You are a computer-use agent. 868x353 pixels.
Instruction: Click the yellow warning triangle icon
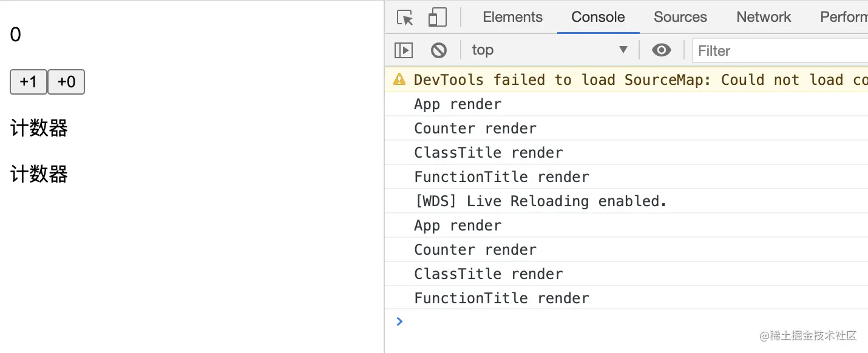coord(399,79)
